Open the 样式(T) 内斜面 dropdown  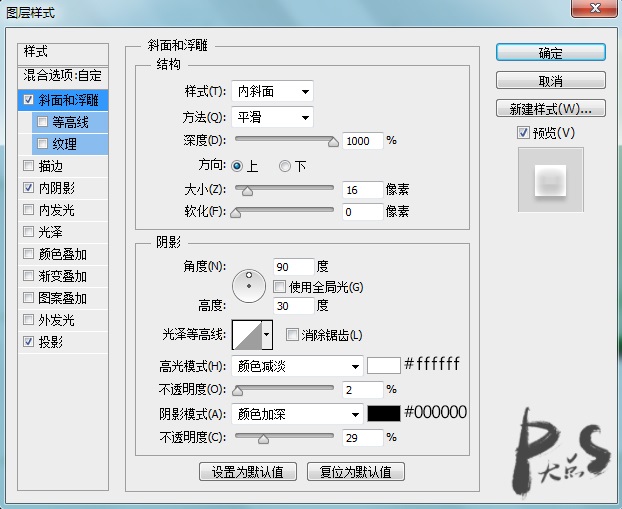(272, 91)
